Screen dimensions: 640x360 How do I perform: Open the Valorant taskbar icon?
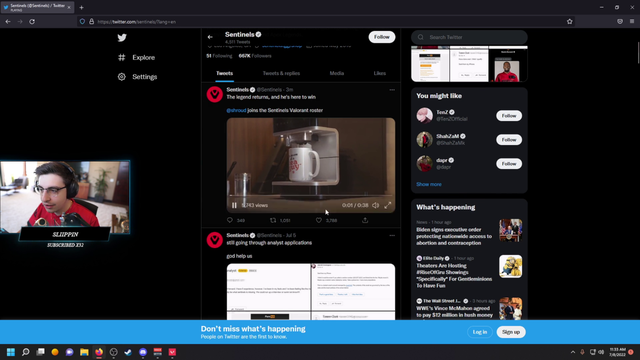[x=172, y=352]
